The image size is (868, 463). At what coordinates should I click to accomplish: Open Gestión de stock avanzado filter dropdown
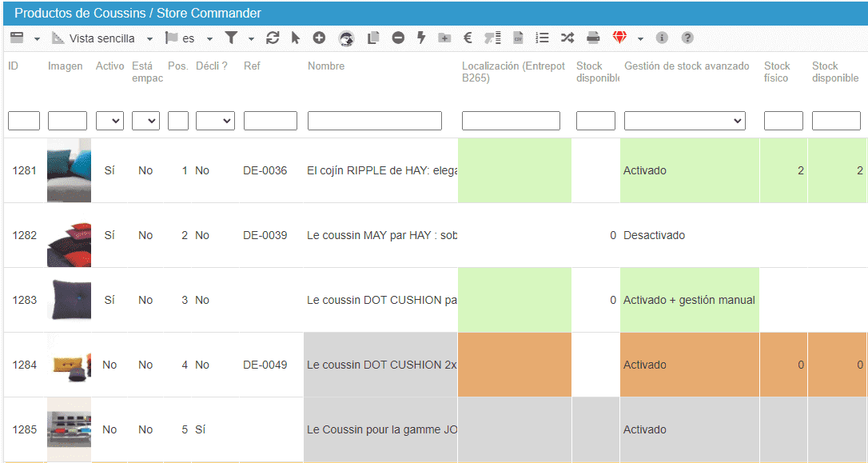(684, 121)
